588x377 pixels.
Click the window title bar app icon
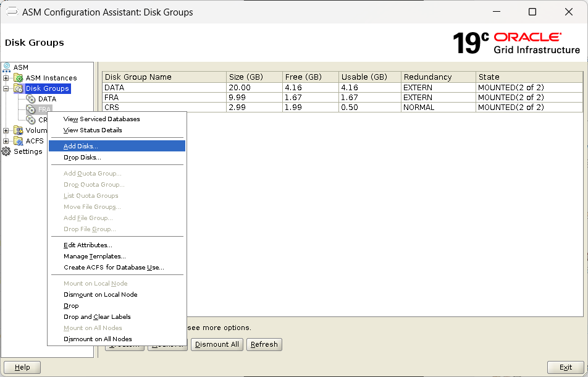12,12
